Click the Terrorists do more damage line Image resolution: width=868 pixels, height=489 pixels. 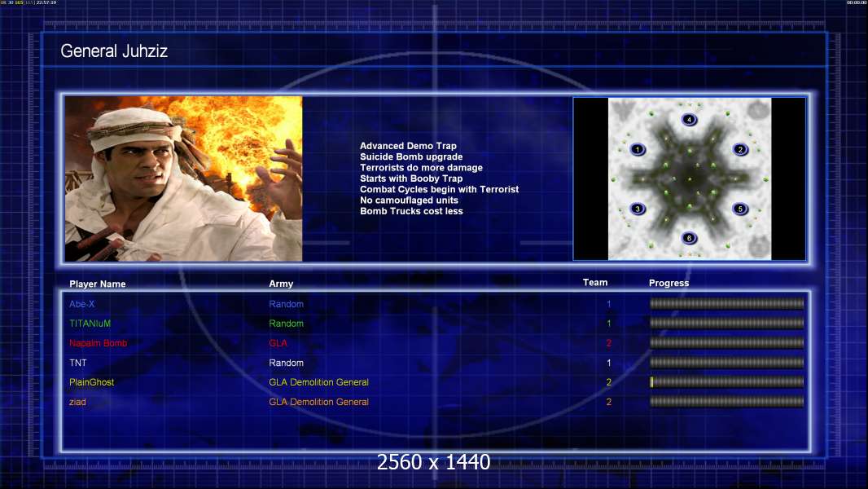(421, 168)
